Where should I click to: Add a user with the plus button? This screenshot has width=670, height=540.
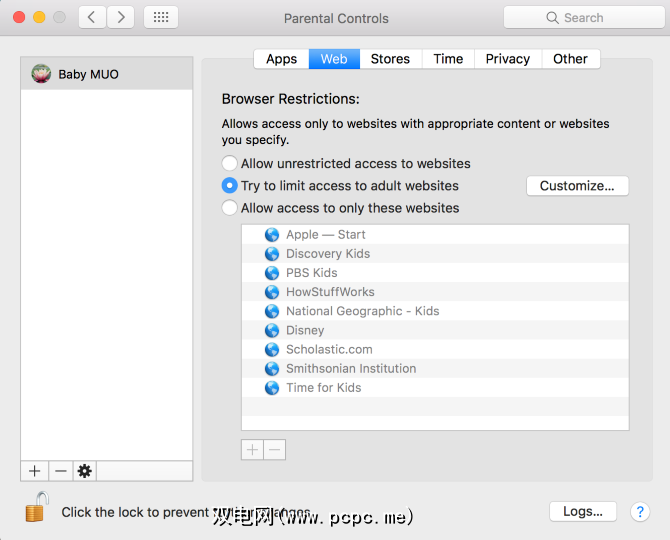(x=35, y=471)
